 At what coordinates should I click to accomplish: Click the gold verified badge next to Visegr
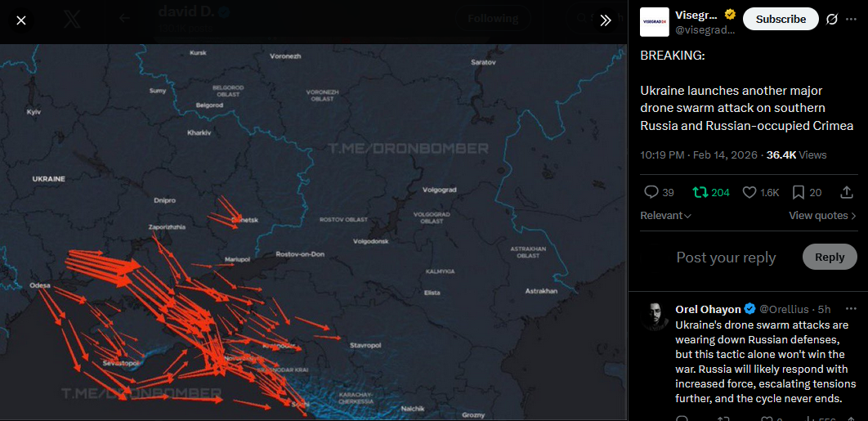click(x=730, y=15)
